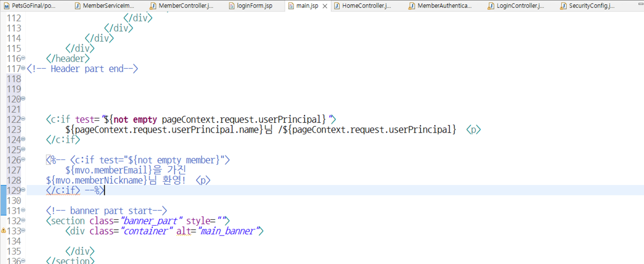Click userPrincipal.name expression on line 123
Screen dimensions: 644x264
pos(164,130)
